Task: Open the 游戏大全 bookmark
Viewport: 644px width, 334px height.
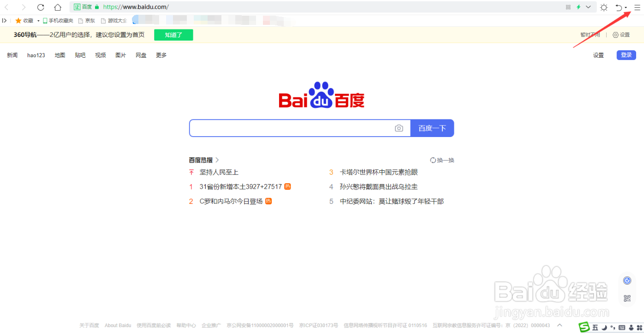Action: point(114,21)
